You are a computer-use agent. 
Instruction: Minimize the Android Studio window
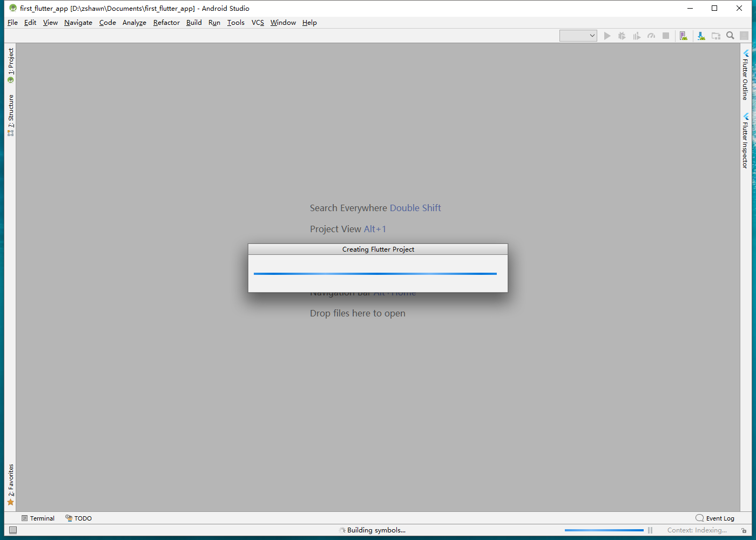[x=690, y=8]
